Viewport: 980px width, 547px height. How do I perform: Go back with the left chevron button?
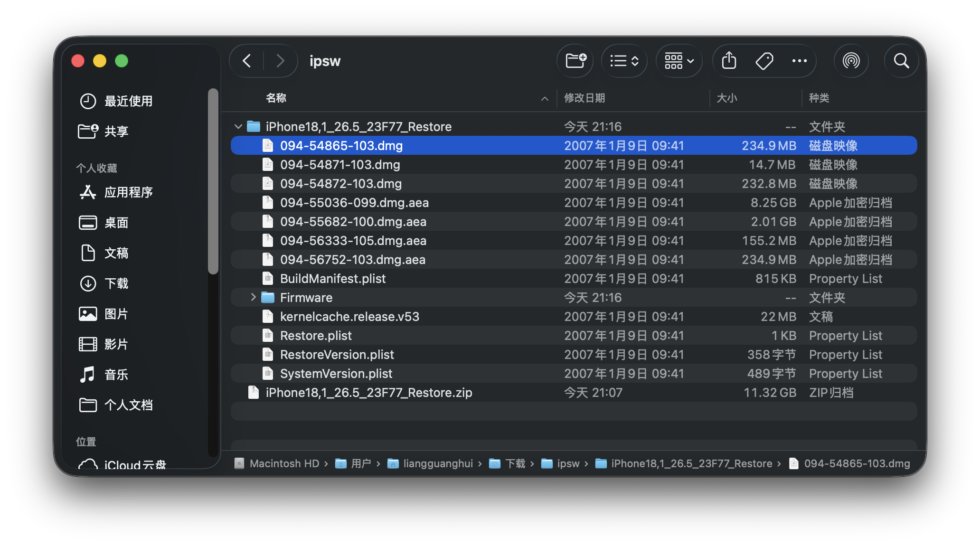click(247, 61)
